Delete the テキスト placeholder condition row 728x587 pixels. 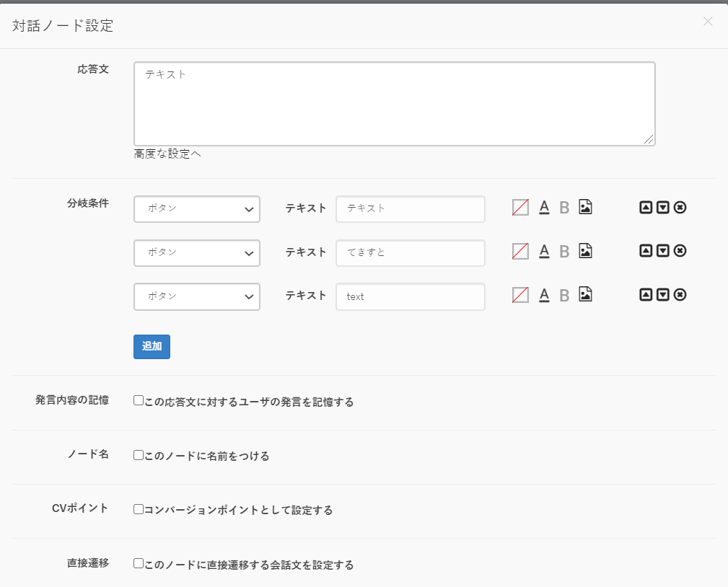[680, 208]
